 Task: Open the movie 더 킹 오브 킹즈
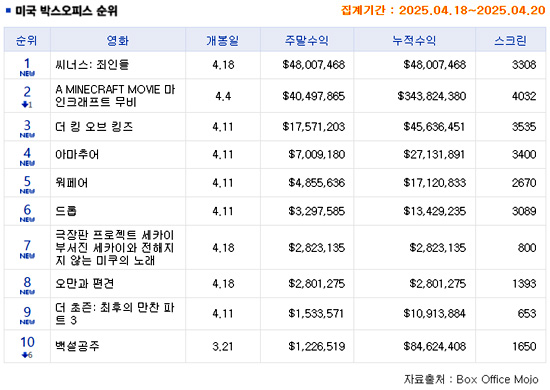(94, 127)
